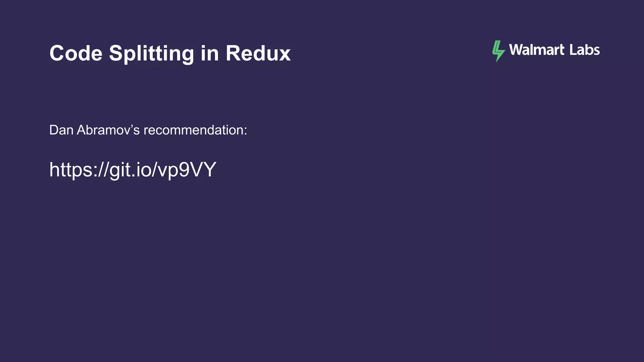Image resolution: width=644 pixels, height=362 pixels.
Task: Click the green Walmart Labs lightning bolt icon
Action: tap(498, 51)
